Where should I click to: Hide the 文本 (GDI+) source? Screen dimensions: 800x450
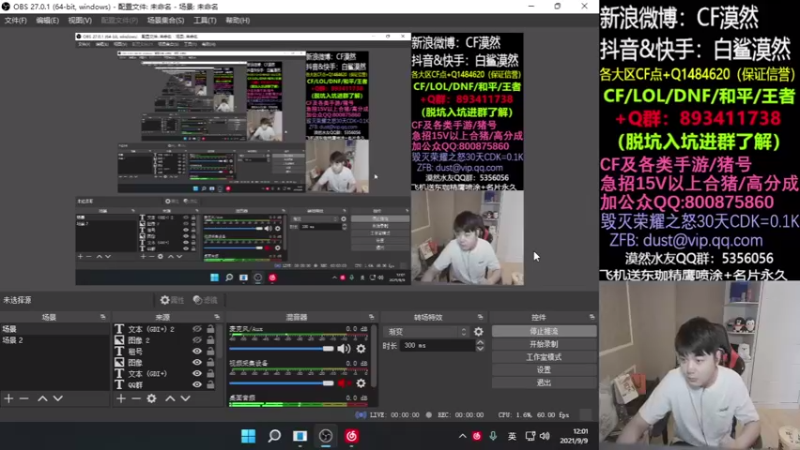[197, 373]
